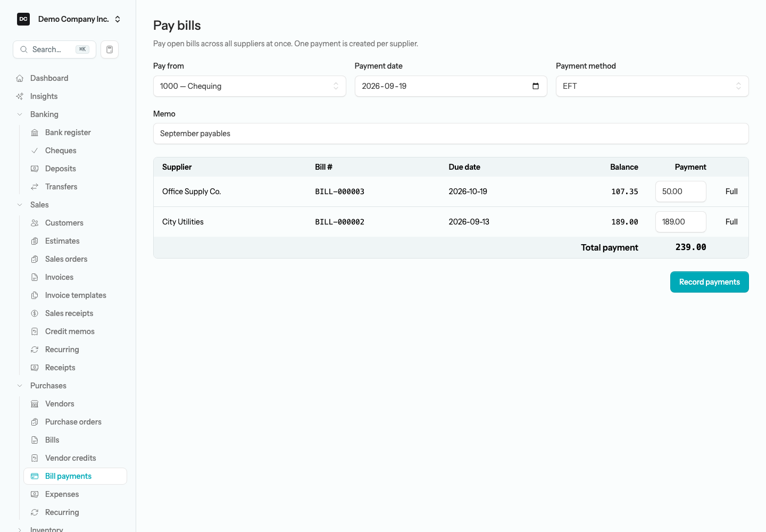The image size is (766, 532).
Task: Click the Expenses banknote icon
Action: coord(35,494)
